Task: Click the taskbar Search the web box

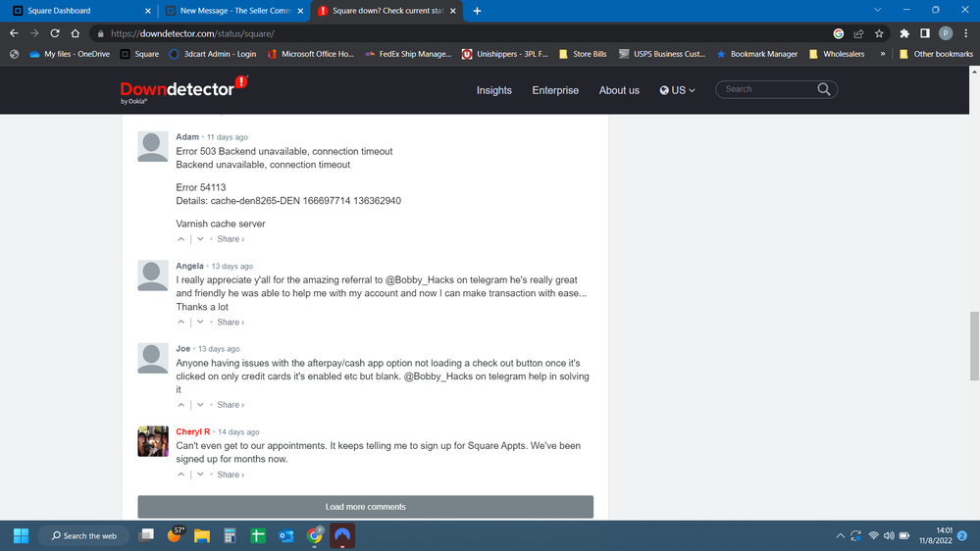Action: 83,535
